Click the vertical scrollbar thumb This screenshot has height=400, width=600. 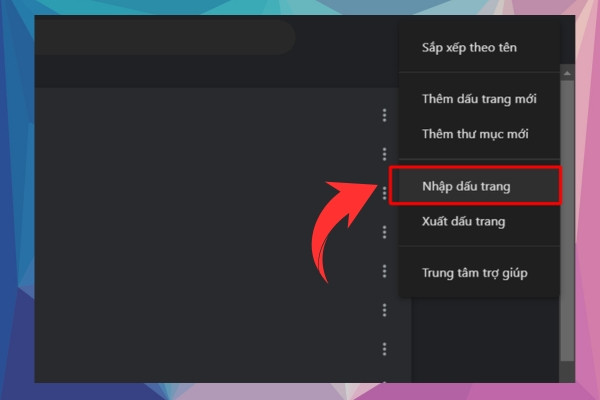coord(567,220)
